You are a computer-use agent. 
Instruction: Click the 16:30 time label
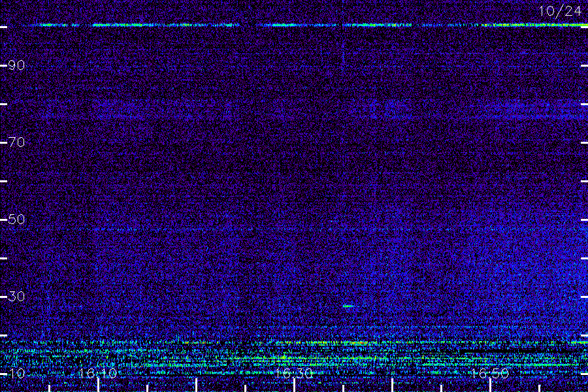293,373
